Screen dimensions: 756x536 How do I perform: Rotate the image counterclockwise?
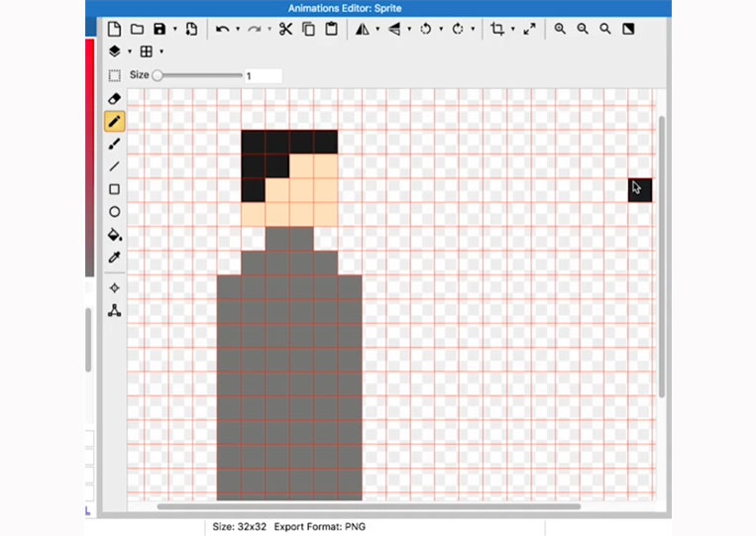426,29
